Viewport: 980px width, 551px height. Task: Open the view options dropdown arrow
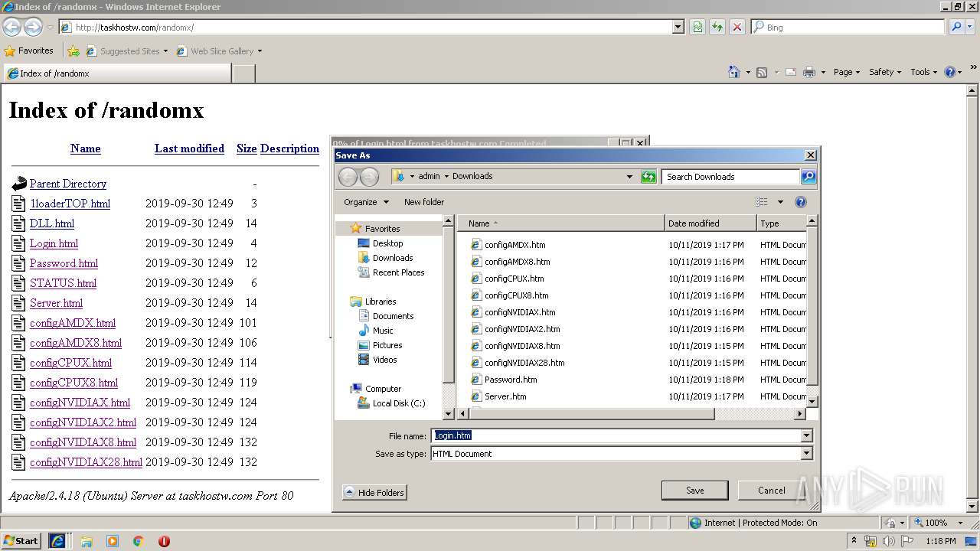point(780,202)
